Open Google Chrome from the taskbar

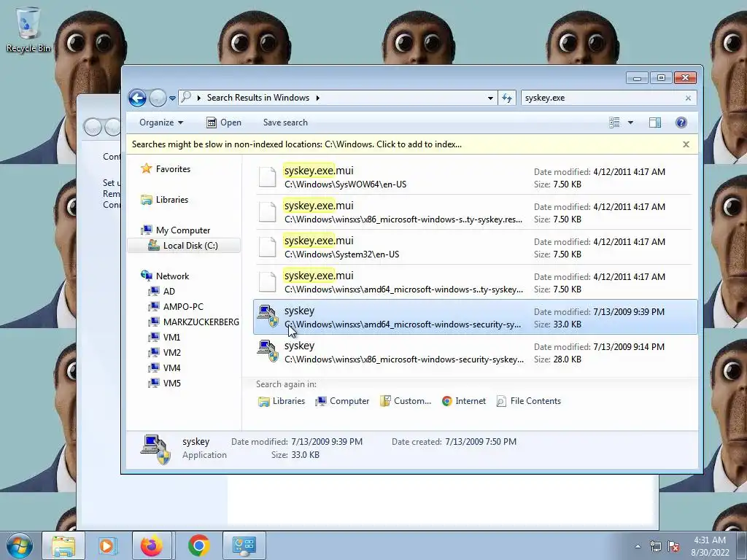point(199,545)
